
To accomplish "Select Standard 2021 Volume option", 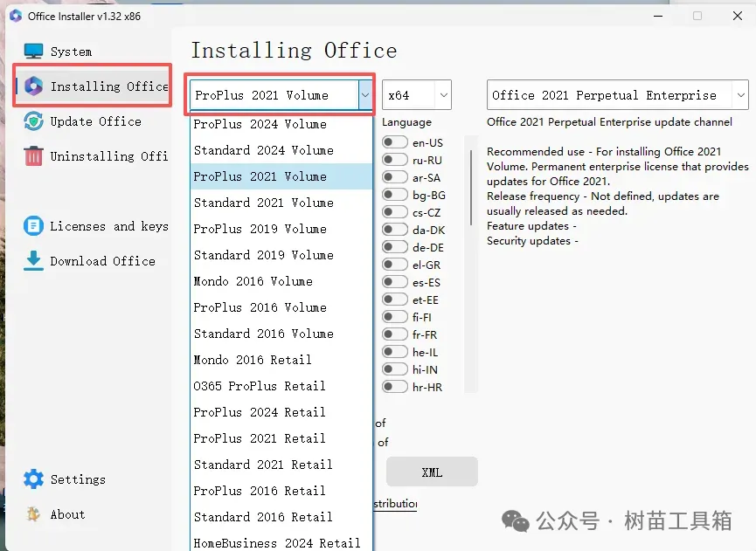I will coord(281,203).
